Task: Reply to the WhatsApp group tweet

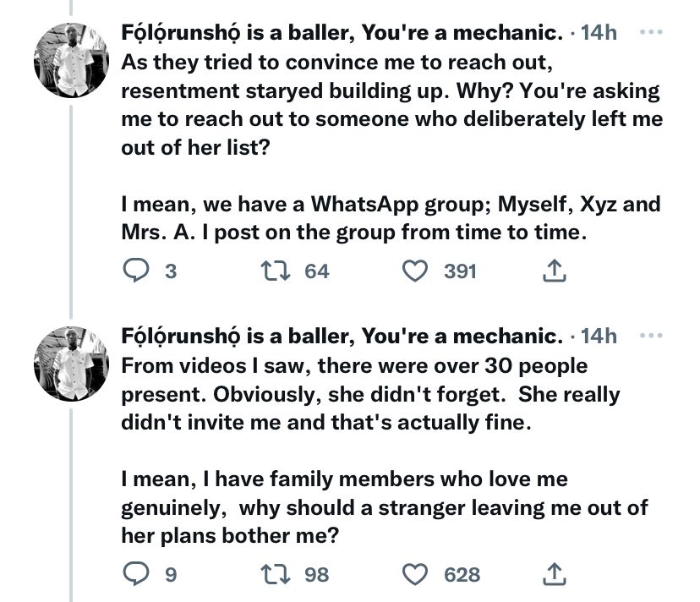Action: tap(137, 271)
